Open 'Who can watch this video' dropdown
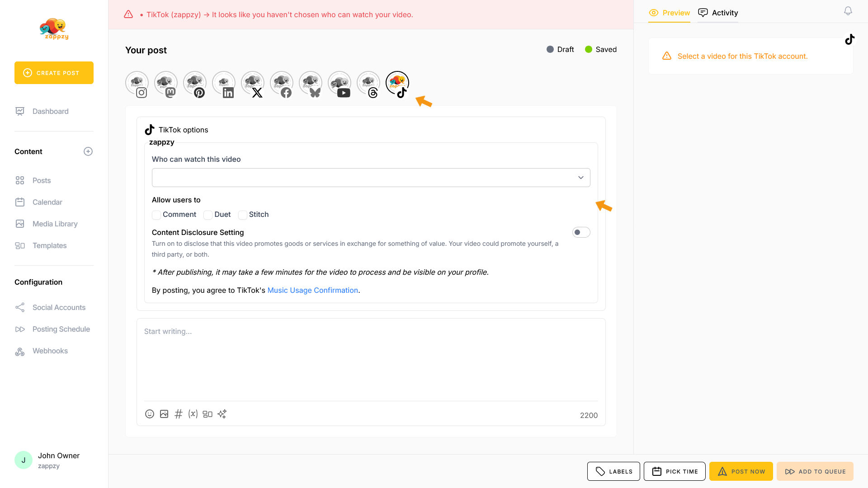The image size is (868, 488). coord(371,178)
